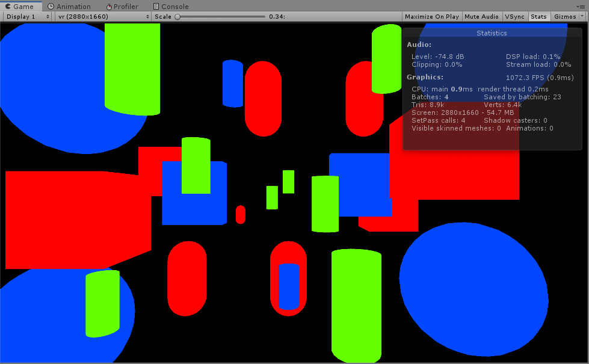Open the Game window options menu
This screenshot has height=364, width=589.
(580, 7)
